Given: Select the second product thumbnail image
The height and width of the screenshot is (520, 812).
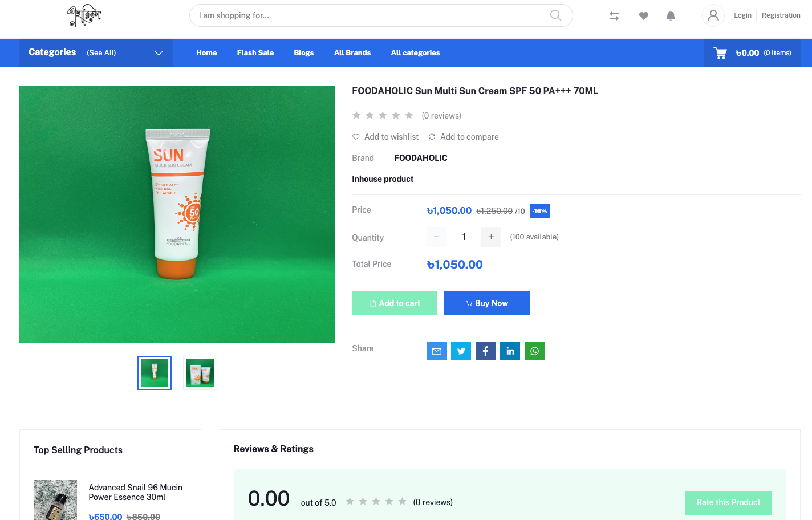Looking at the screenshot, I should [200, 373].
